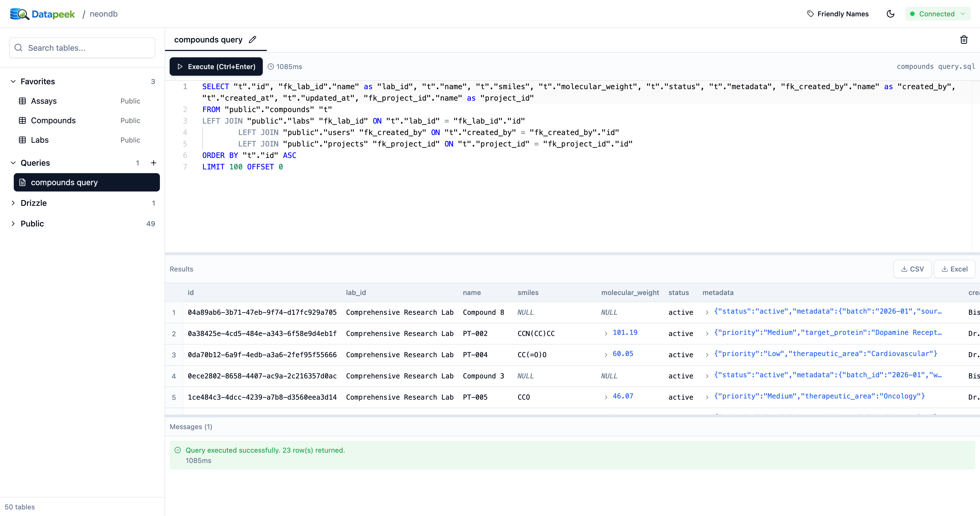The height and width of the screenshot is (516, 980).
Task: Click the neondb breadcrumb link
Action: pos(103,14)
